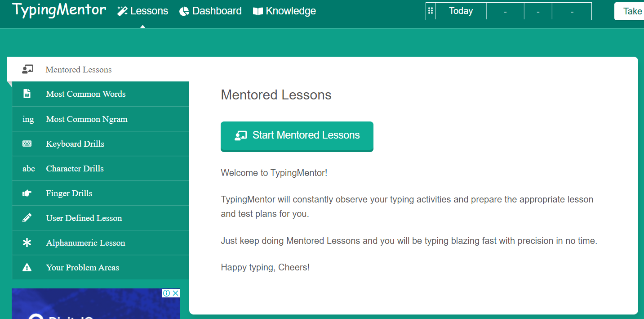Click the 'Mentored Lessons' heading text
The image size is (644, 319).
click(276, 95)
